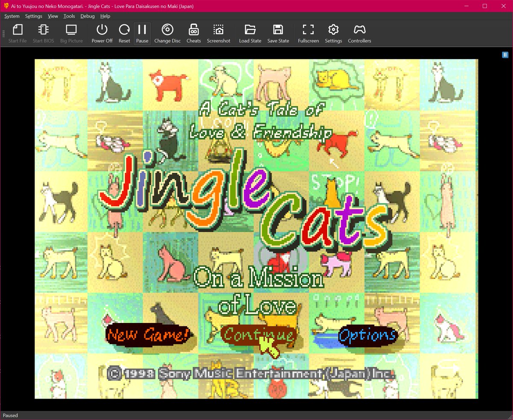Power off the emulated console

pyautogui.click(x=102, y=34)
